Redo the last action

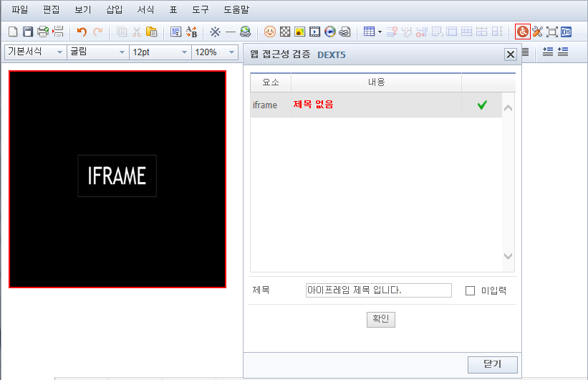[97, 32]
